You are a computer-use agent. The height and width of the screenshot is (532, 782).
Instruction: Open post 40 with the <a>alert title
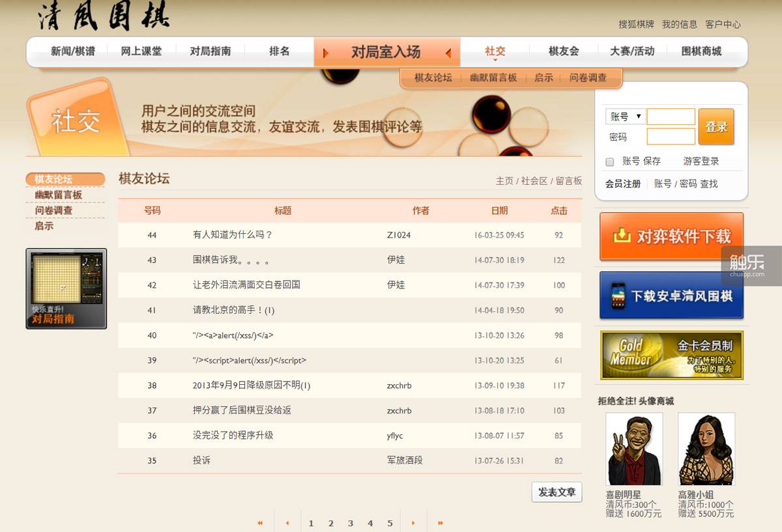pos(233,335)
